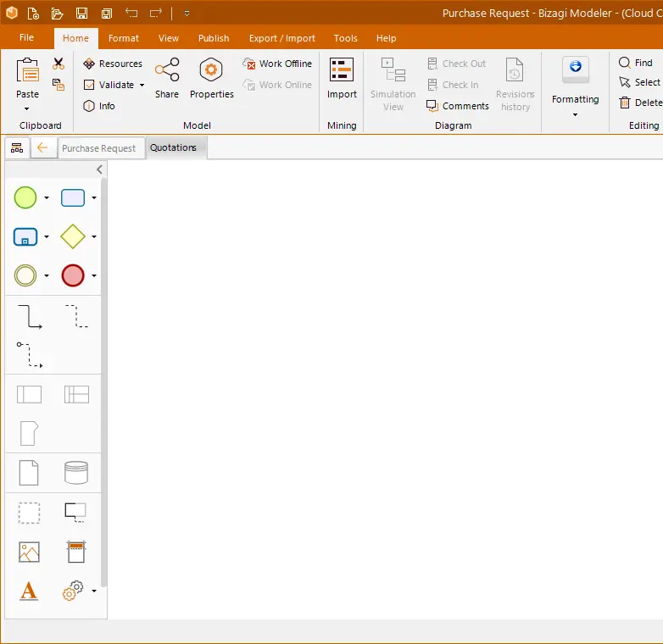Select the Annotation shape
This screenshot has width=663, height=644.
(75, 513)
